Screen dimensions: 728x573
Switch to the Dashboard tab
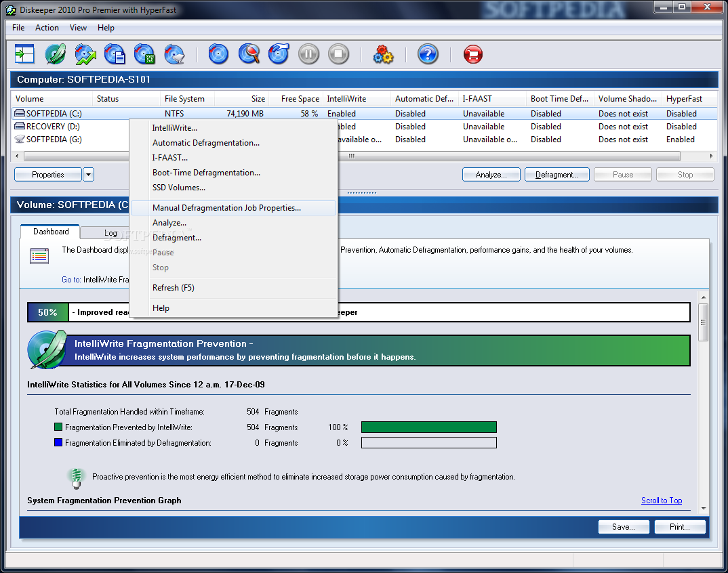pos(51,232)
